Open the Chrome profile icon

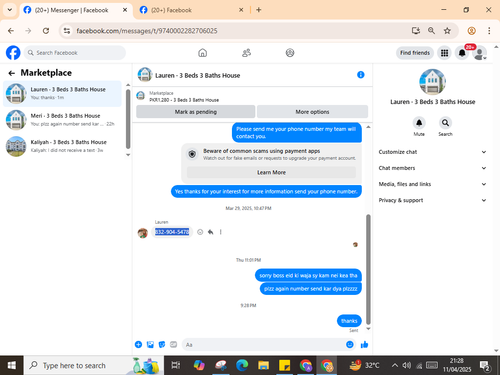click(x=471, y=31)
